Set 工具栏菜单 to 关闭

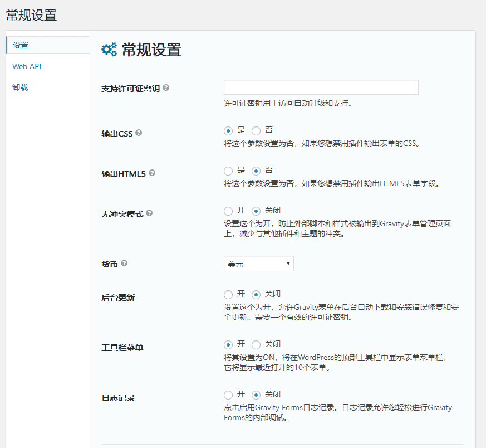pyautogui.click(x=256, y=345)
